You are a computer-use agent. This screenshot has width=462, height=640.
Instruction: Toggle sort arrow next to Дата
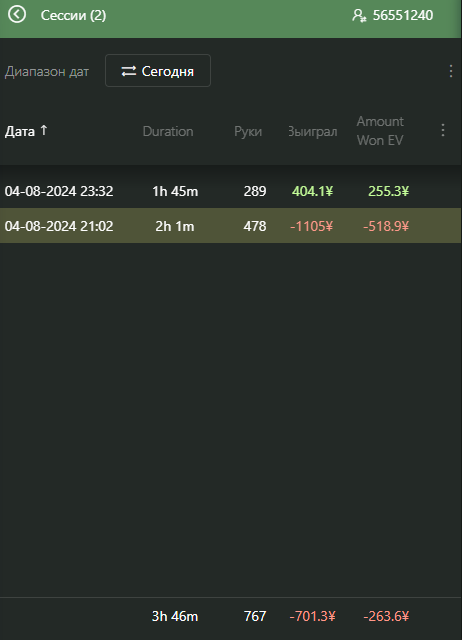(44, 130)
